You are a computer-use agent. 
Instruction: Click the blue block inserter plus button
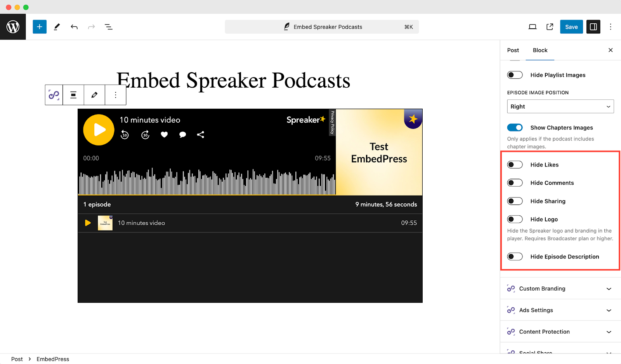click(40, 27)
